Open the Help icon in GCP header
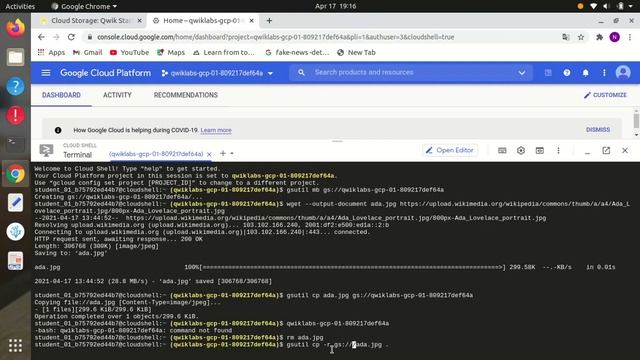Screen dimensions: 640x360 coord(567,73)
